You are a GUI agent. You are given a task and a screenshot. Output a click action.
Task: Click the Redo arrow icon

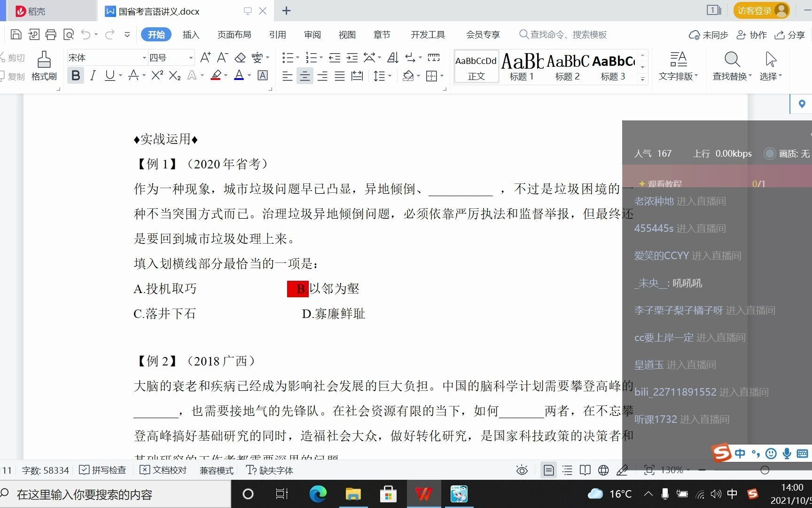coord(110,34)
